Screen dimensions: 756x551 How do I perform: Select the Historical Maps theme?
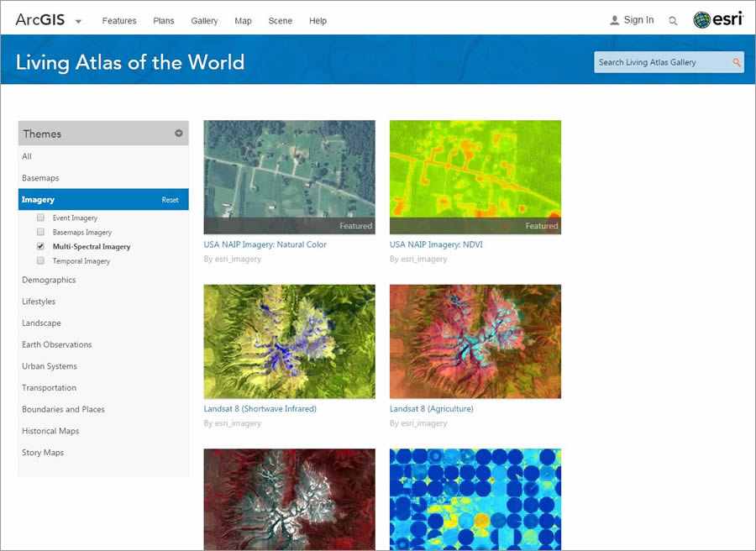(x=50, y=431)
